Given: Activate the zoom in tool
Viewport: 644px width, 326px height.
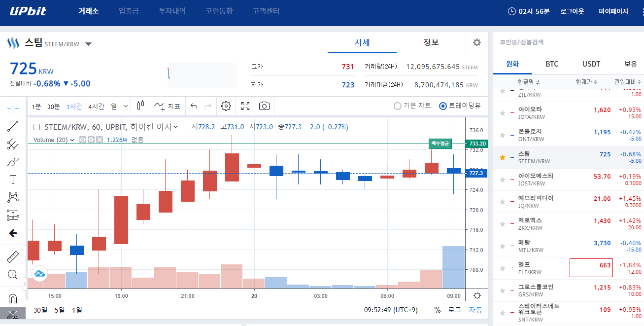Looking at the screenshot, I should pos(13,275).
